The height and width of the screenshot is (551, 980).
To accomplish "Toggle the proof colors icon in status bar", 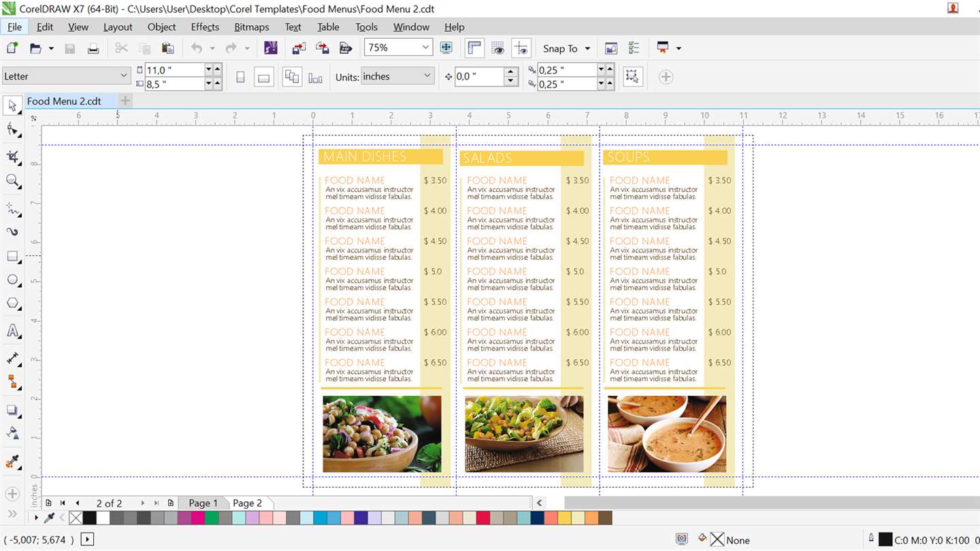I will 682,539.
